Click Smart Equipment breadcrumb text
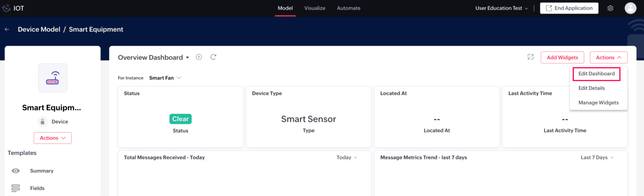The height and width of the screenshot is (196, 644). [96, 29]
